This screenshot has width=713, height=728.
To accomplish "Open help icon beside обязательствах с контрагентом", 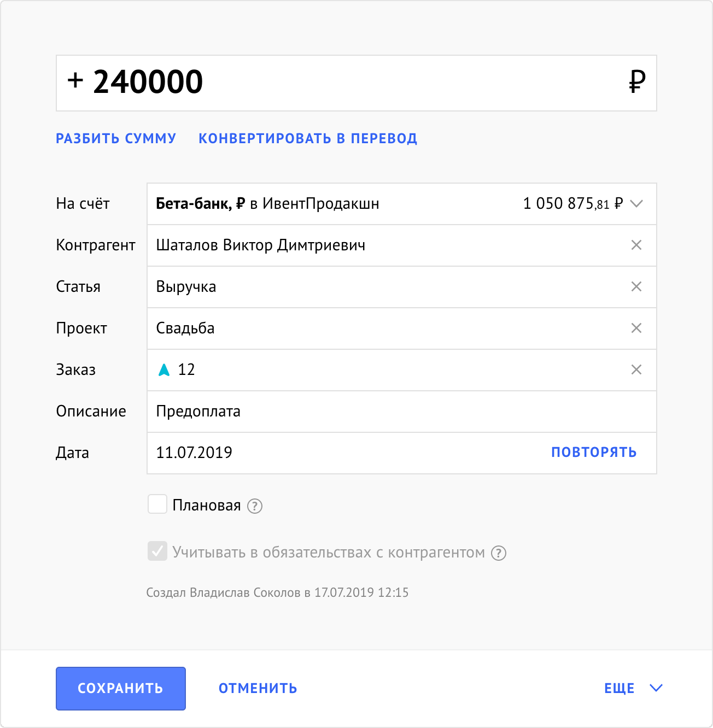I will pyautogui.click(x=499, y=553).
